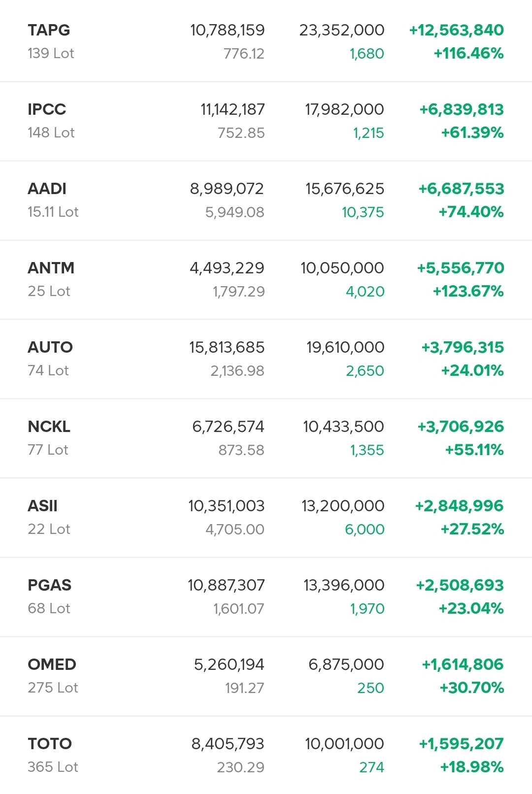Tap the PGAS ticker name
The height and width of the screenshot is (794, 532).
[49, 585]
